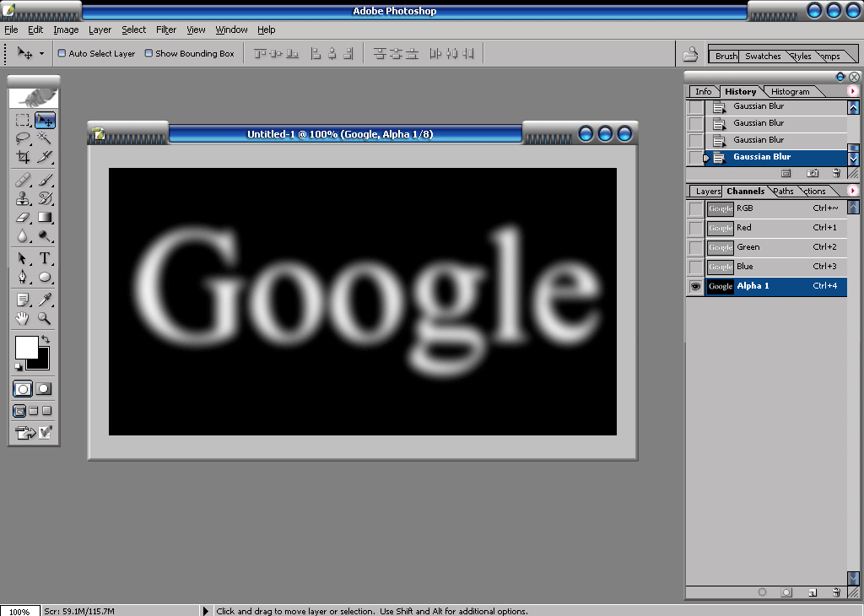Enable the Show Bounding Box checkbox

[x=148, y=53]
